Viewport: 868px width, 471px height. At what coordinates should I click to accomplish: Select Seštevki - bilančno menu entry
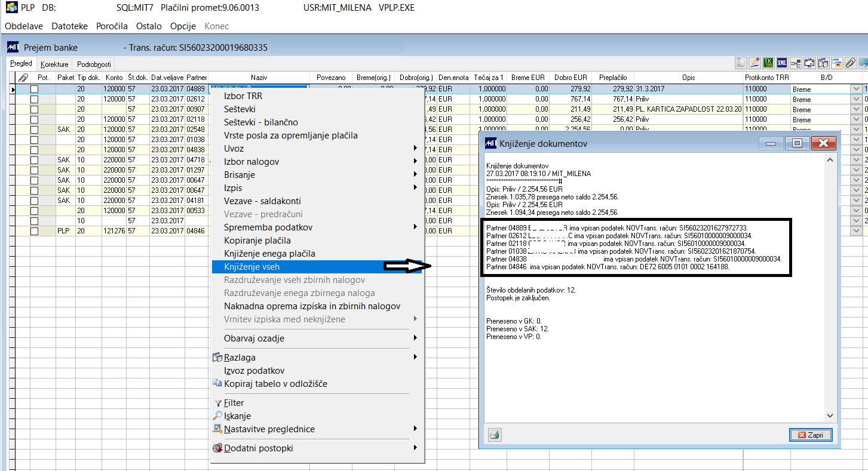[x=318, y=122]
